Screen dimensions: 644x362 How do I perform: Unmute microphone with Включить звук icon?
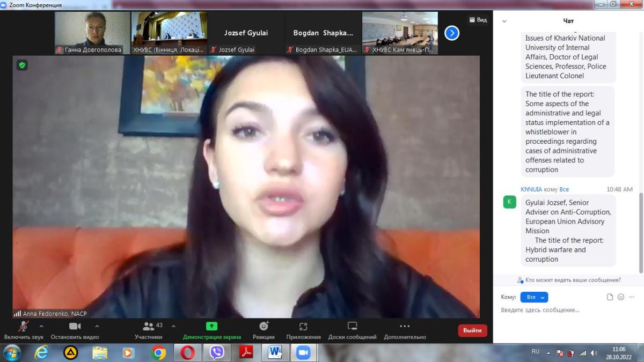coord(24,326)
